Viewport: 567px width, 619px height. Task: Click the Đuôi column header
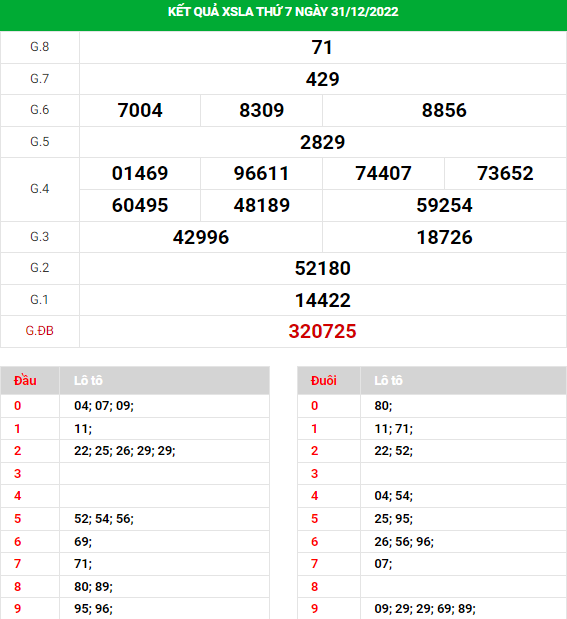(x=323, y=381)
